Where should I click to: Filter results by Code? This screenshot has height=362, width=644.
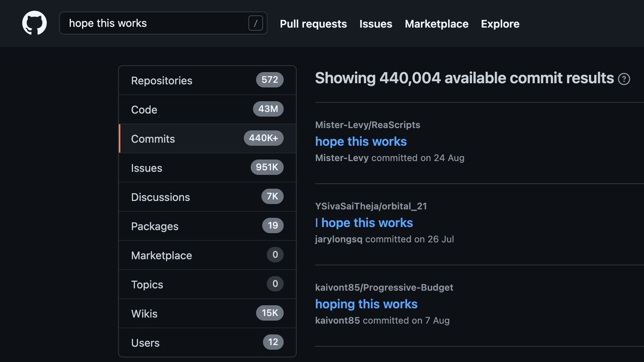[207, 110]
